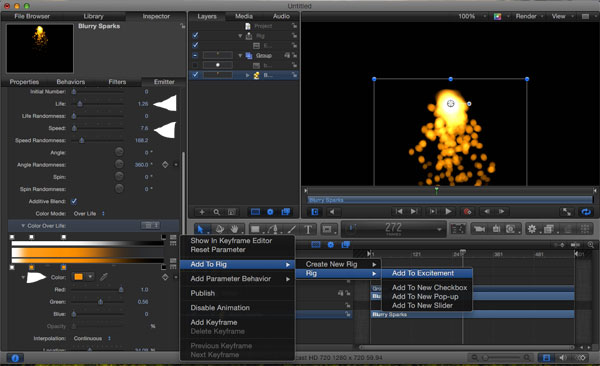Collapse the Color Over Life section
The width and height of the screenshot is (600, 366).
click(x=23, y=225)
